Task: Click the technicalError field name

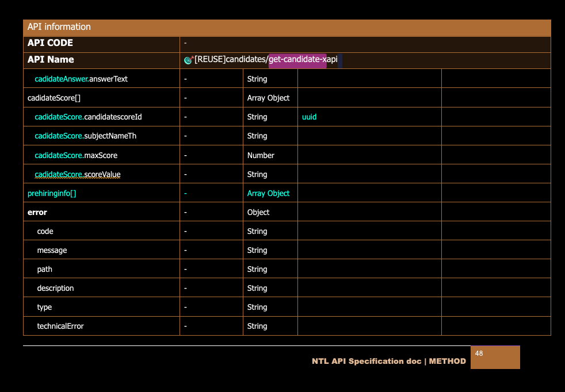Action: pos(60,326)
